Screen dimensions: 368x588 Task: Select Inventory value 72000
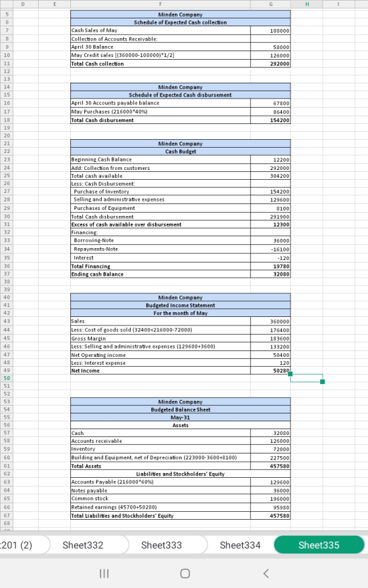270,449
